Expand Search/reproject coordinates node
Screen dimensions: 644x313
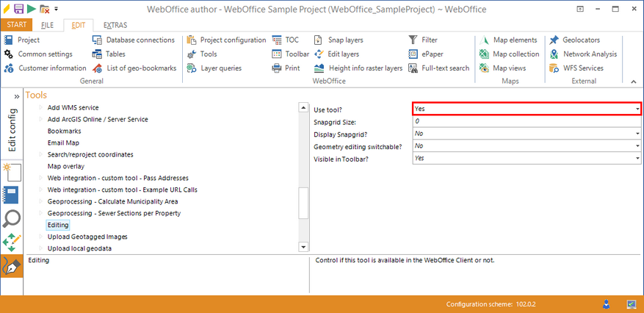40,154
